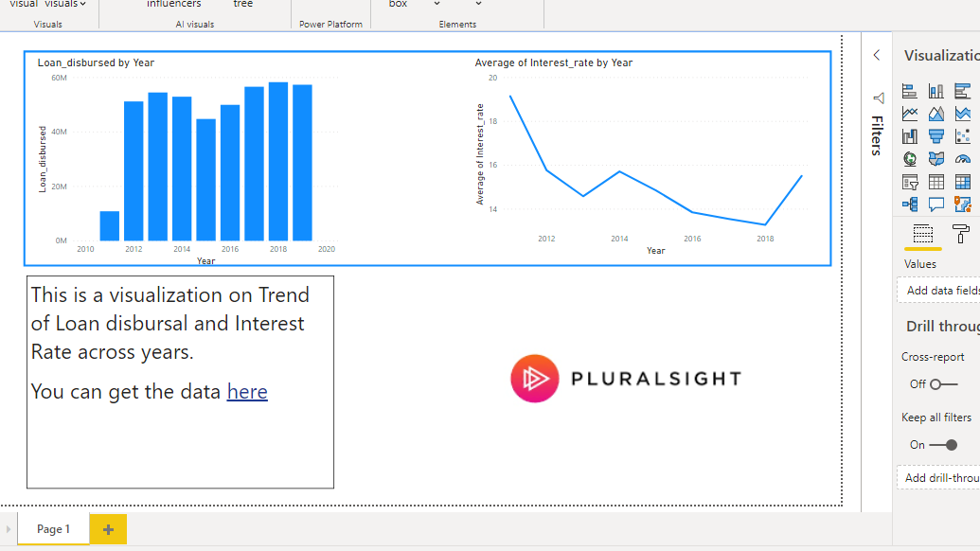
Task: Click the Key influencers ribbon button
Action: [174, 4]
